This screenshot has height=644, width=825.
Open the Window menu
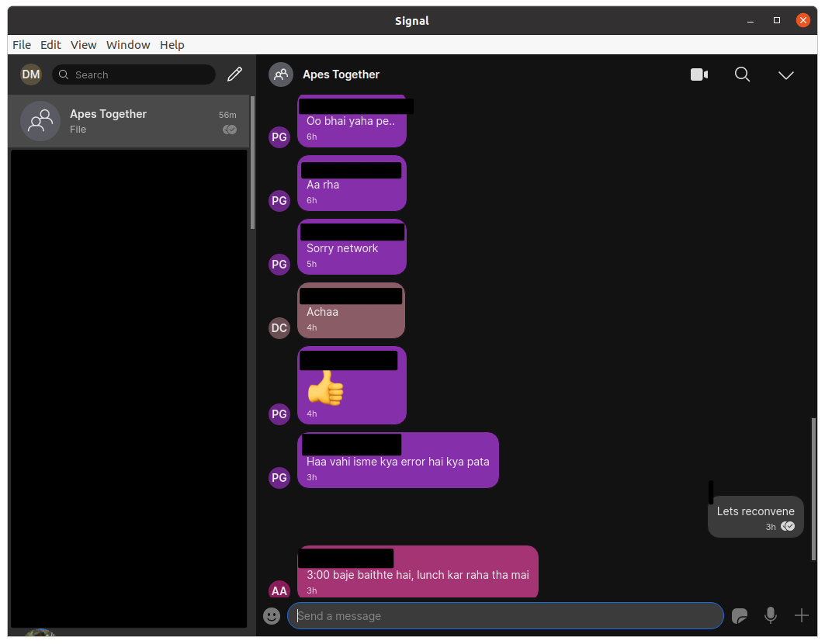click(x=127, y=44)
